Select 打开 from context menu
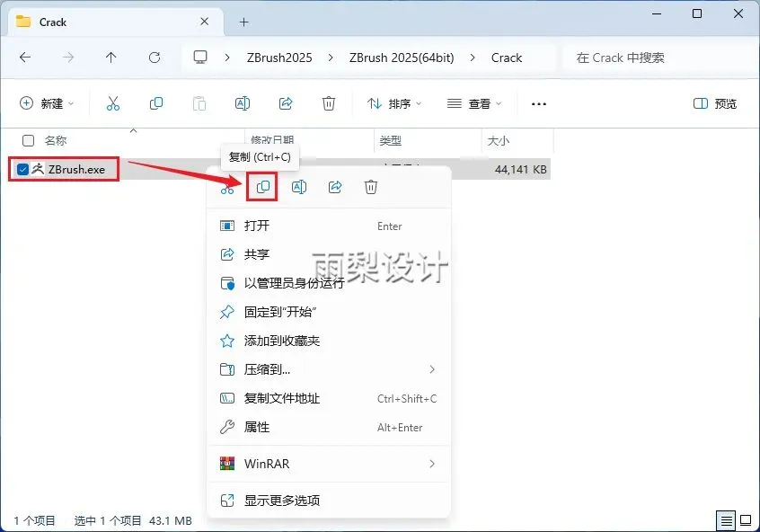This screenshot has height=532, width=760. coord(329,226)
